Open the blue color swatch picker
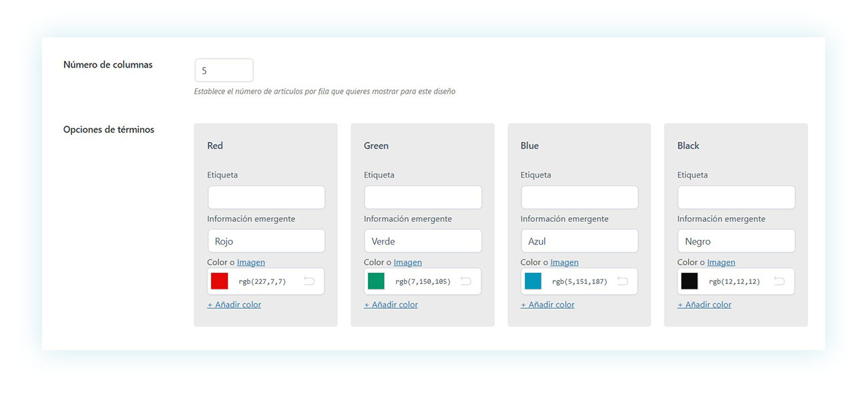This screenshot has width=868, height=399. pos(533,281)
